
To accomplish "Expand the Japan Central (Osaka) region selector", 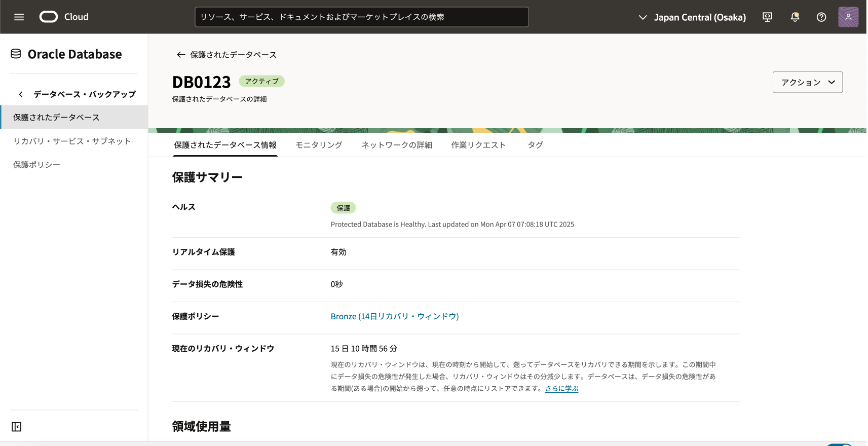I will (692, 17).
